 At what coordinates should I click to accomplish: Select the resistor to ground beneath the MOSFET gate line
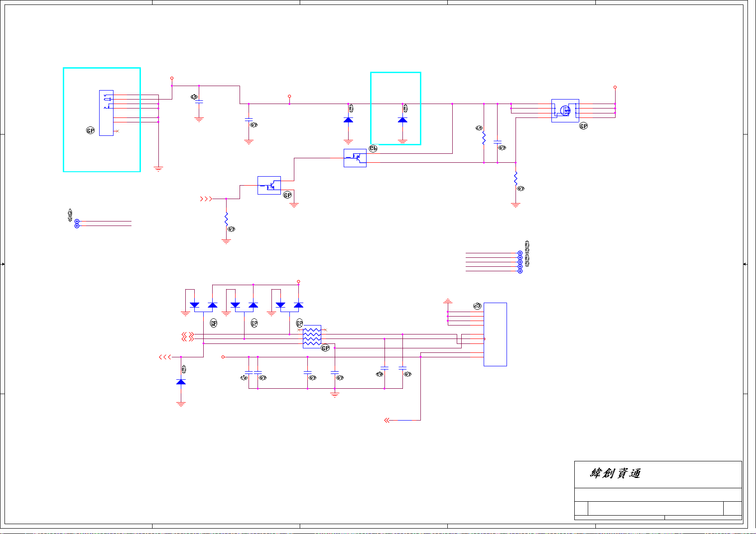[516, 178]
